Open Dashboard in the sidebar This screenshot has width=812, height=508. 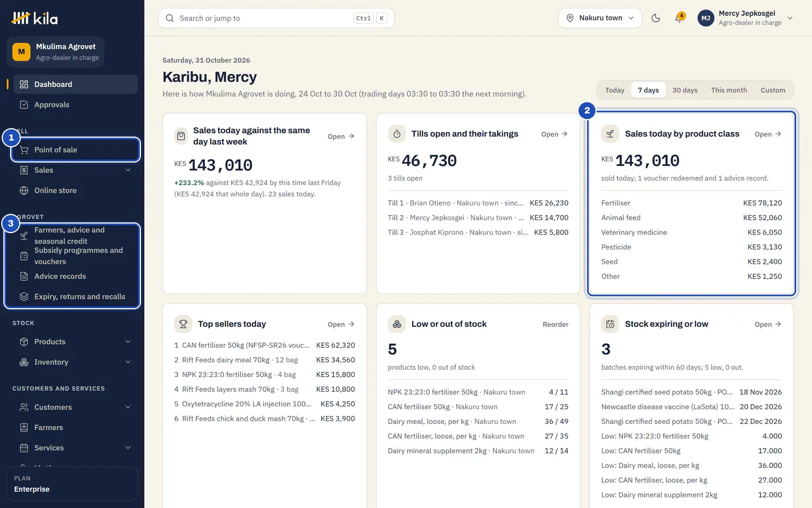[76, 84]
